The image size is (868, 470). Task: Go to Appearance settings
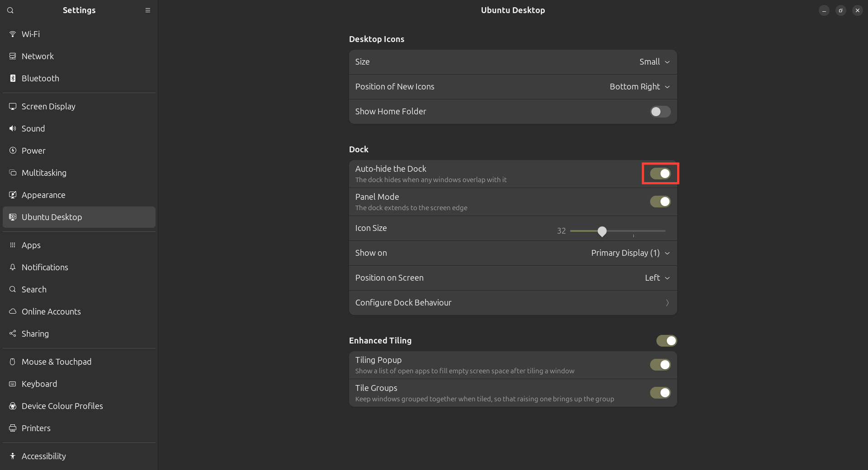coord(43,195)
